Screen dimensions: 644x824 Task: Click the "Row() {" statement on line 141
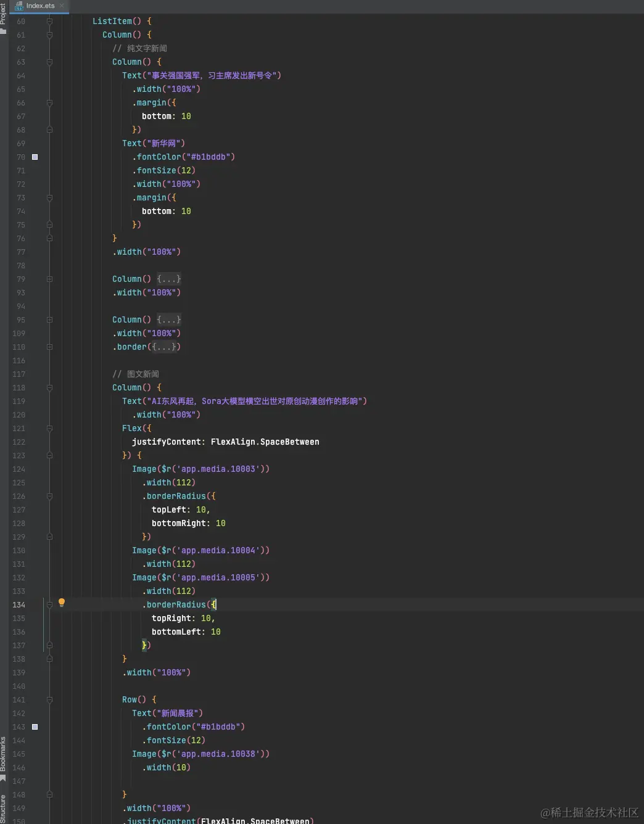[139, 699]
